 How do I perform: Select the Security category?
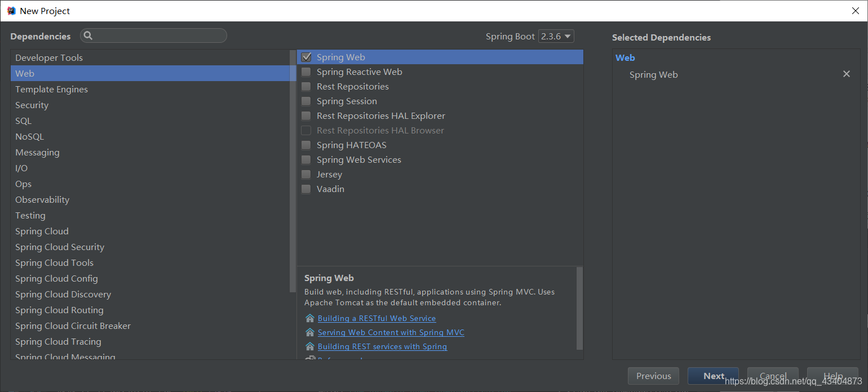(32, 105)
